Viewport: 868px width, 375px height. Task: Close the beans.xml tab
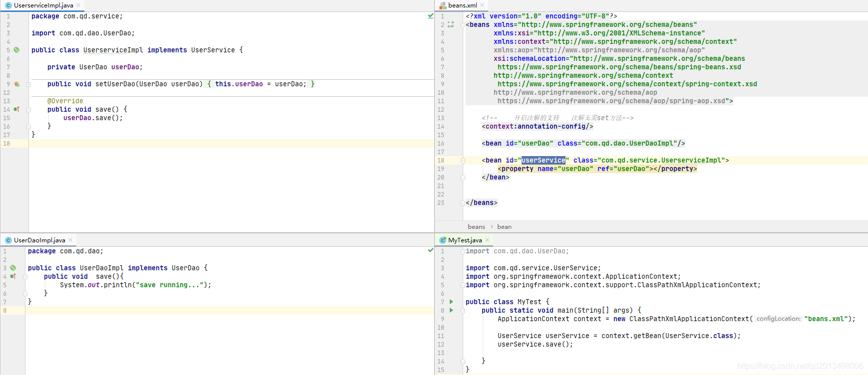(x=482, y=5)
